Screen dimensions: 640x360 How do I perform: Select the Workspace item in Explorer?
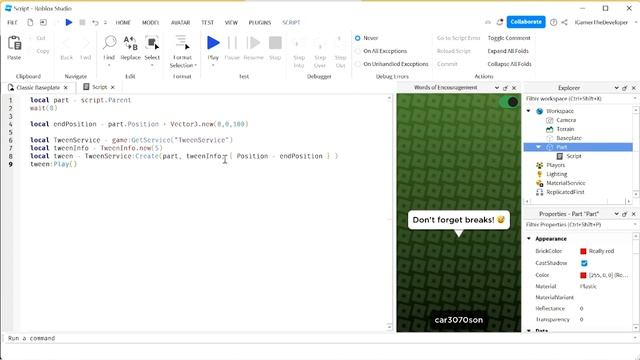[x=560, y=111]
